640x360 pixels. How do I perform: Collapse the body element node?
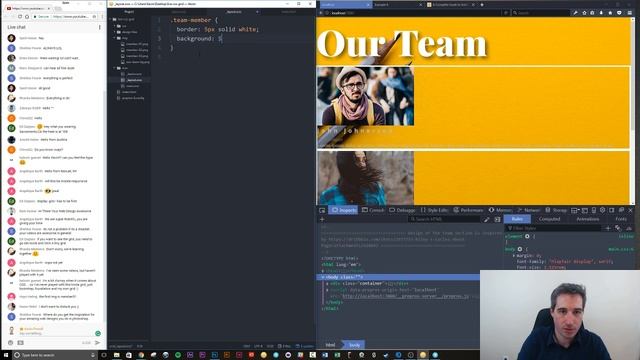pos(323,277)
